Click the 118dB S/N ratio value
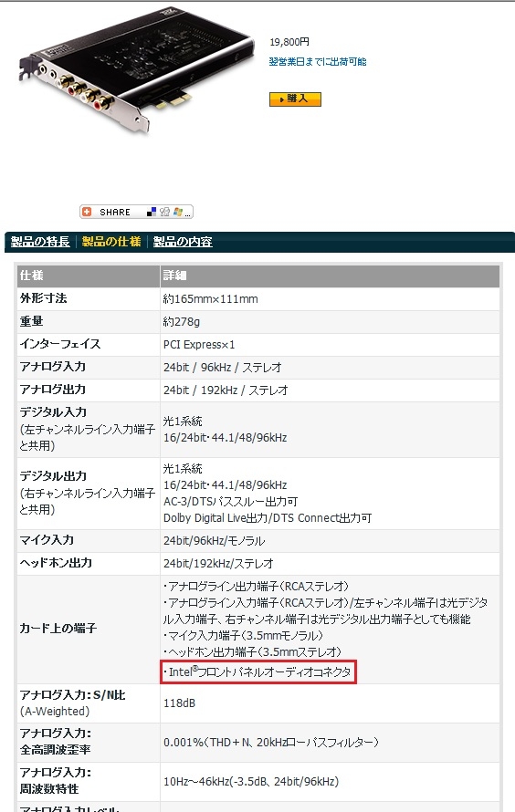 [179, 703]
